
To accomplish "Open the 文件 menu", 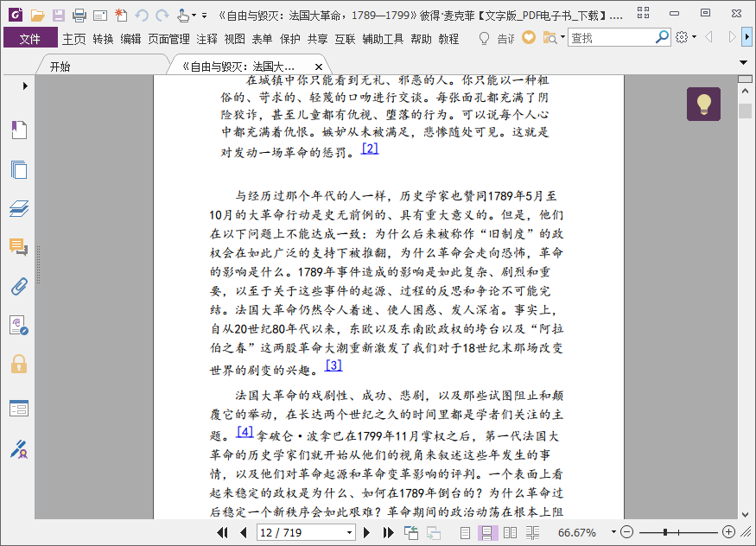I will [30, 38].
